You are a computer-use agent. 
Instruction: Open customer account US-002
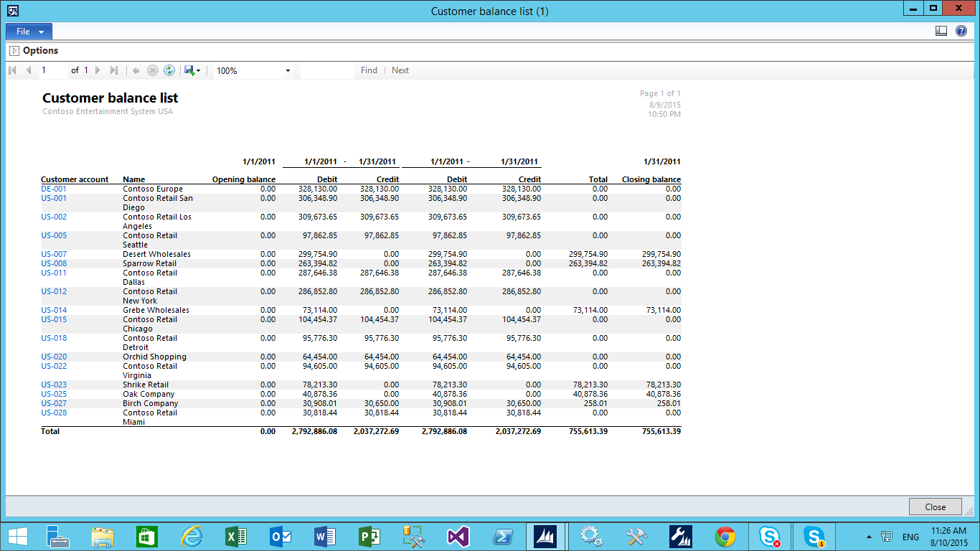54,217
